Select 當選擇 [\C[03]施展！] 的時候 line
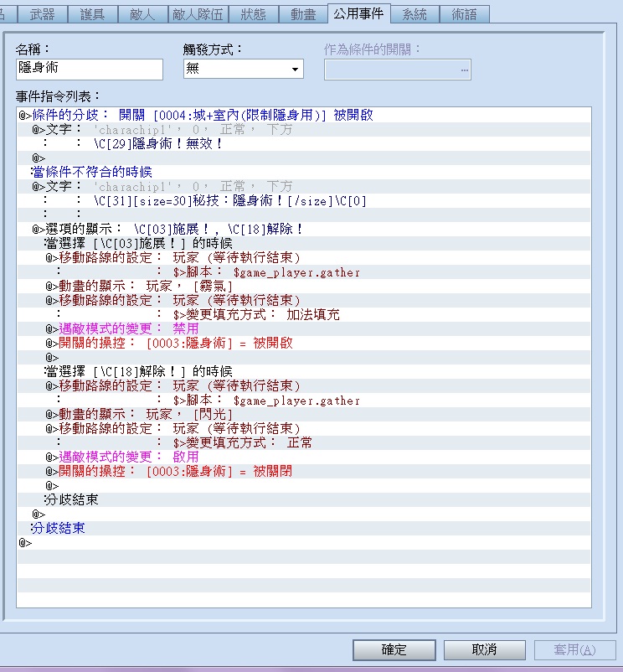Viewport: 623px width, 672px height. 304,243
